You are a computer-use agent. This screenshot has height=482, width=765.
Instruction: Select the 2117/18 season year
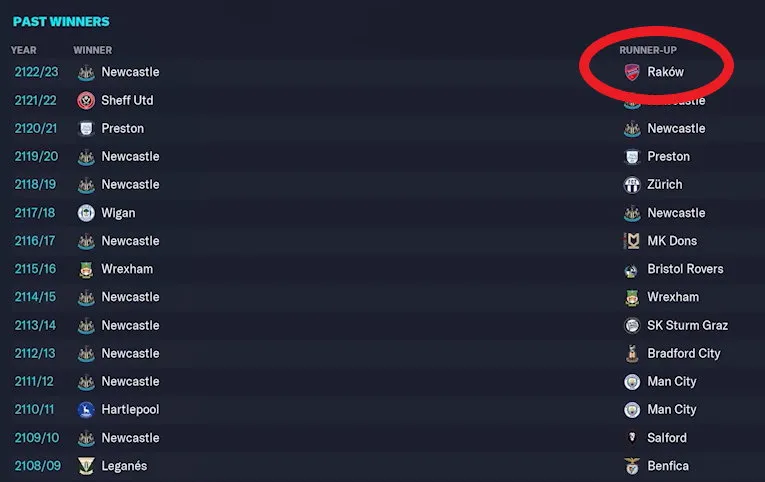36,213
